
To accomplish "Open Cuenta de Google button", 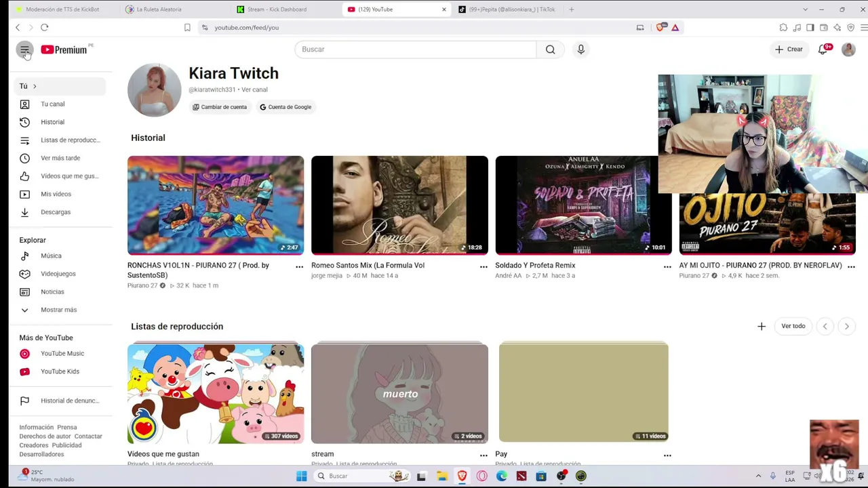I will [285, 107].
